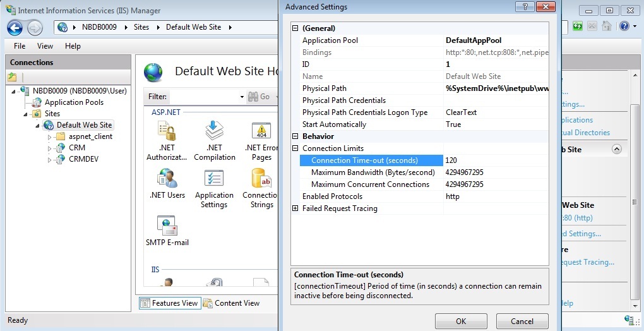Click Sites in the address breadcrumb
This screenshot has width=644, height=331.
coord(141,27)
